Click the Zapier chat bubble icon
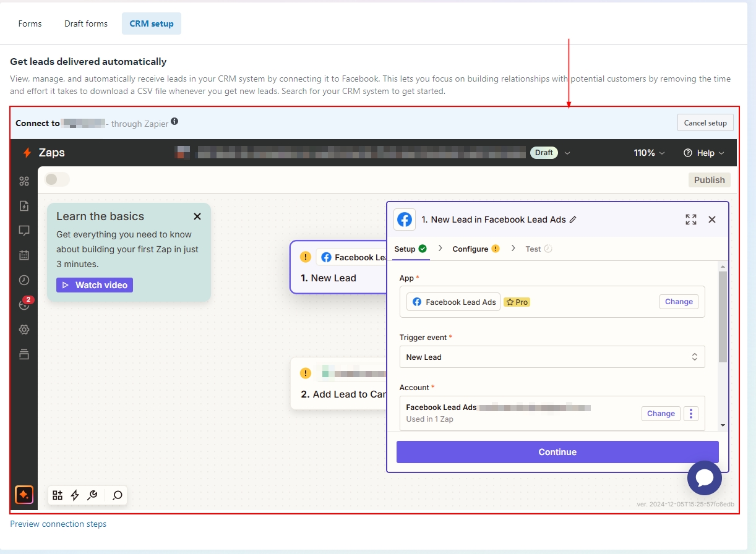This screenshot has height=554, width=756. (705, 477)
